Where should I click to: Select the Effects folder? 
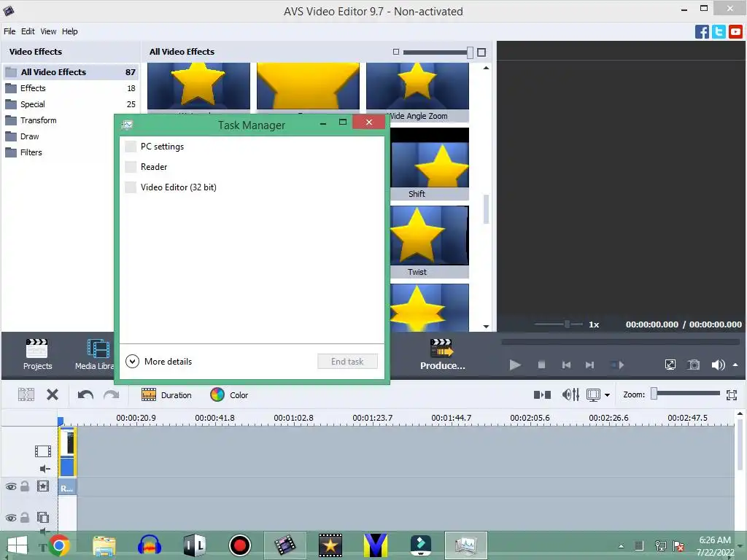[x=71, y=88]
